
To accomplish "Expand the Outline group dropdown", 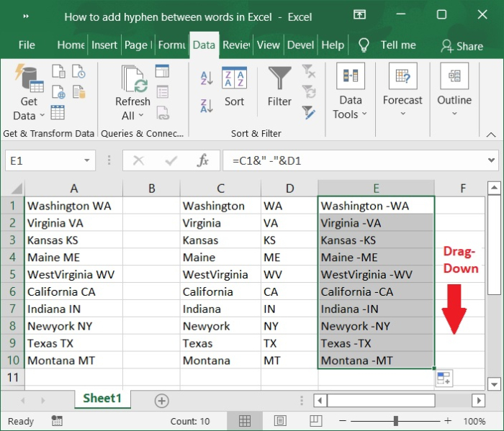I will click(454, 100).
